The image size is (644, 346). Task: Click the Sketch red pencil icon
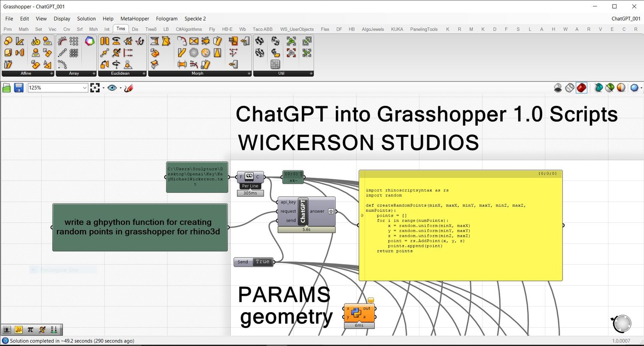pyautogui.click(x=128, y=88)
